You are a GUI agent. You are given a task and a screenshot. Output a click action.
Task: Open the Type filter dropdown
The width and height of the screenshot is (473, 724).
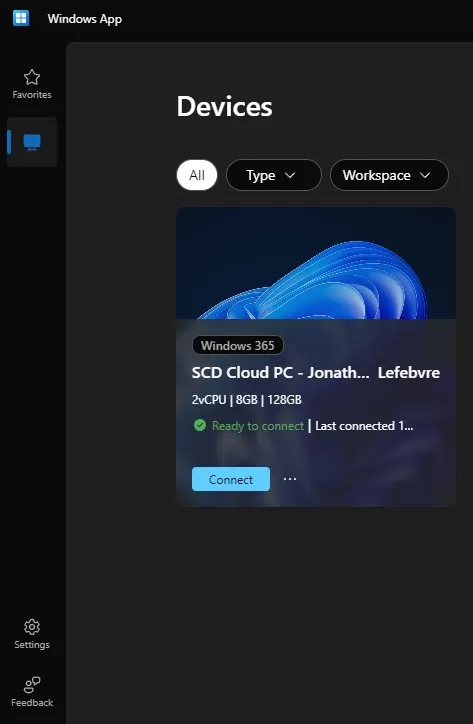tap(273, 175)
